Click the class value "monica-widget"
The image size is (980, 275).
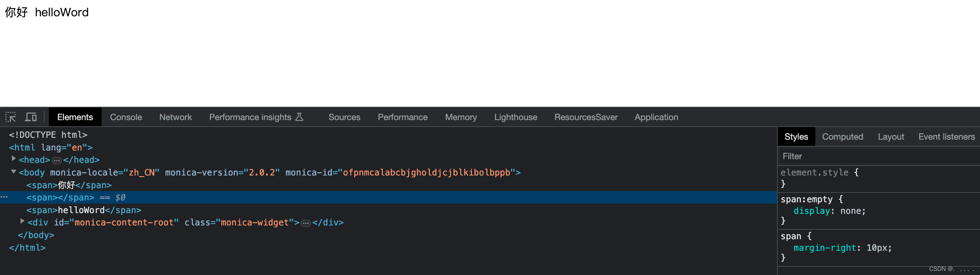coord(254,223)
